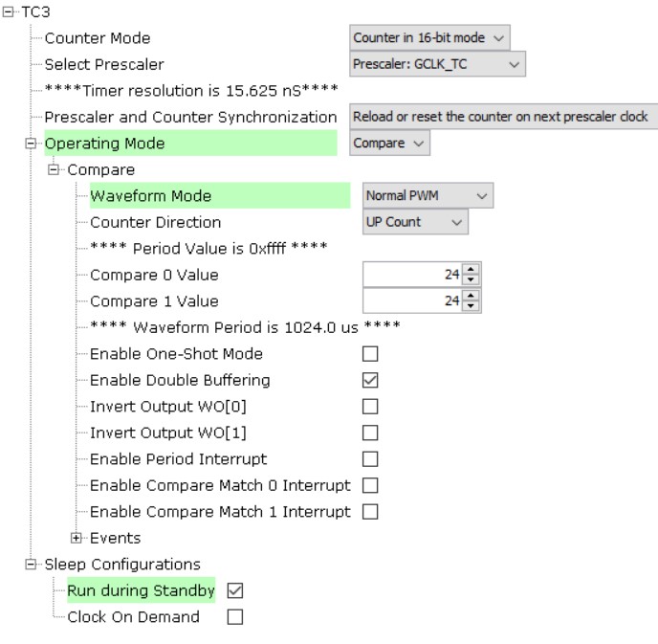
Task: Open the Counter Mode dropdown
Action: 430,38
